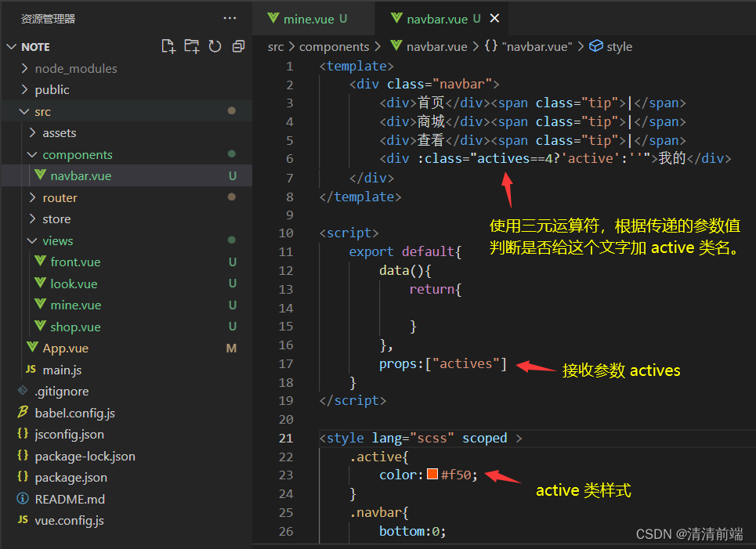Click the Vue icon beside App.vue
The image size is (756, 549).
pyautogui.click(x=32, y=347)
